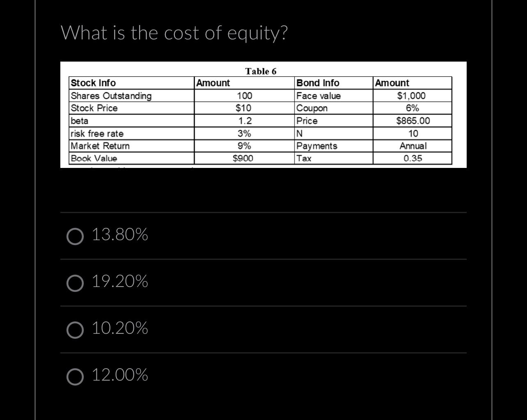Click the 13.80% answer label
This screenshot has height=420, width=527.
[x=119, y=235]
